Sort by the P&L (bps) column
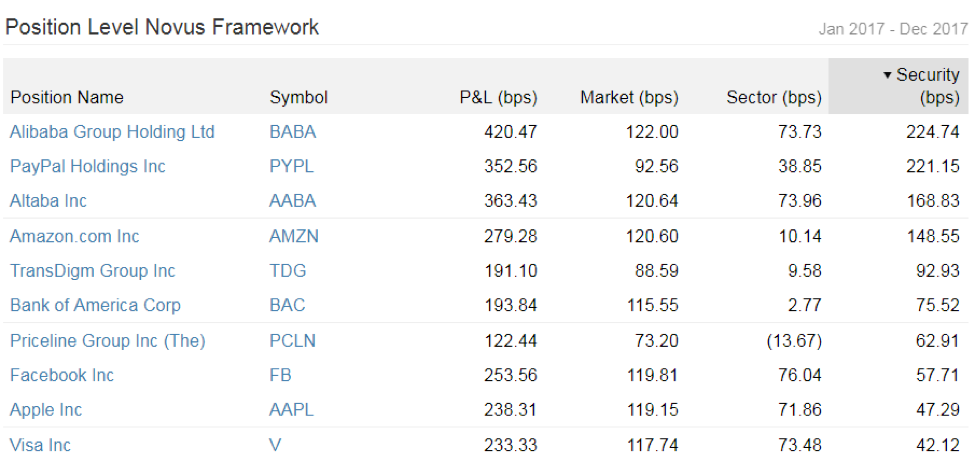This screenshot has height=462, width=975. (498, 98)
